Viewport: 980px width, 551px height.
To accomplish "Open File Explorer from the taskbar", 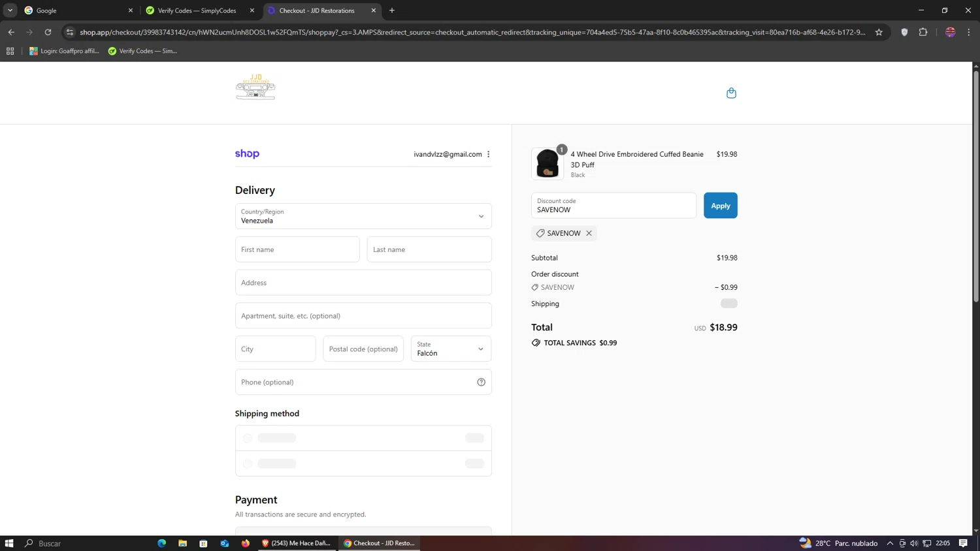I will [x=183, y=543].
